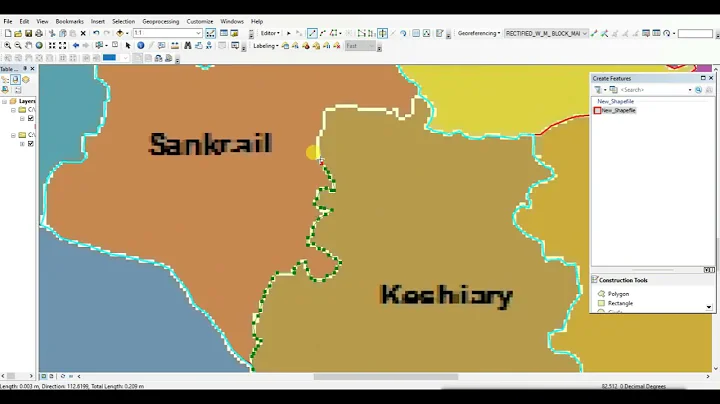Viewport: 720px width, 404px height.
Task: Collapse the second C:\ folder group
Action: [x=13, y=135]
